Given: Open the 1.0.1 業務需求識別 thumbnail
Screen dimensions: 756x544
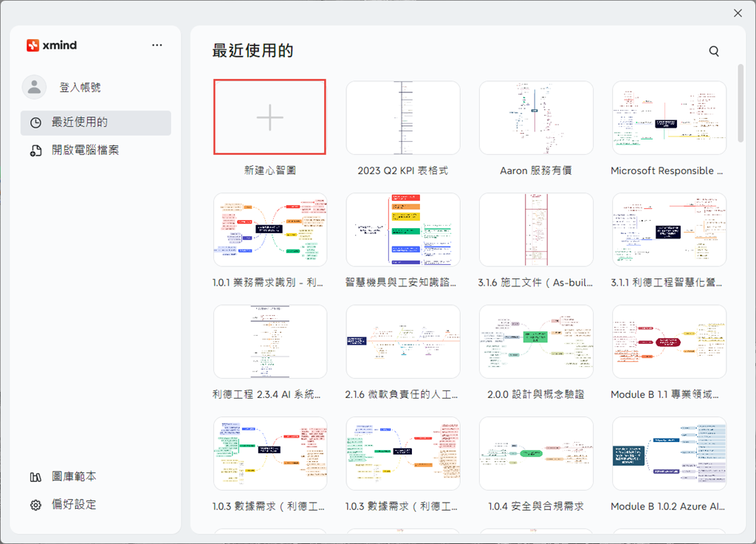Looking at the screenshot, I should click(270, 230).
